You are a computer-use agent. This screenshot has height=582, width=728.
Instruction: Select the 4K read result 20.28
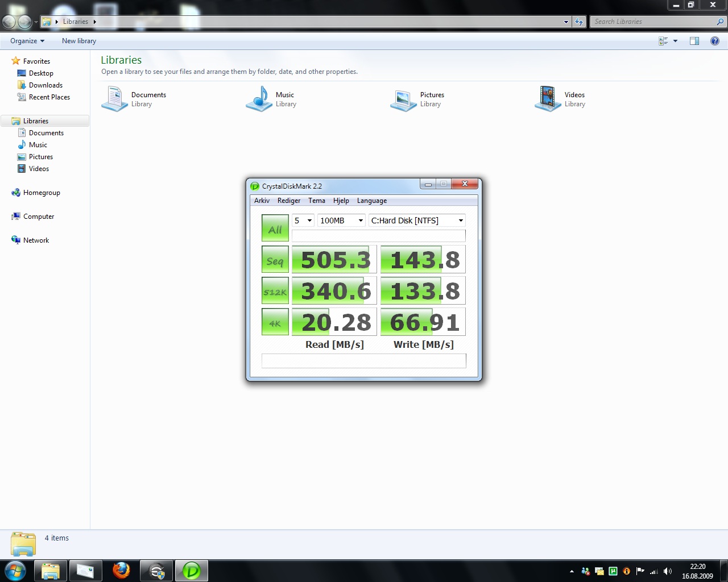pyautogui.click(x=334, y=322)
